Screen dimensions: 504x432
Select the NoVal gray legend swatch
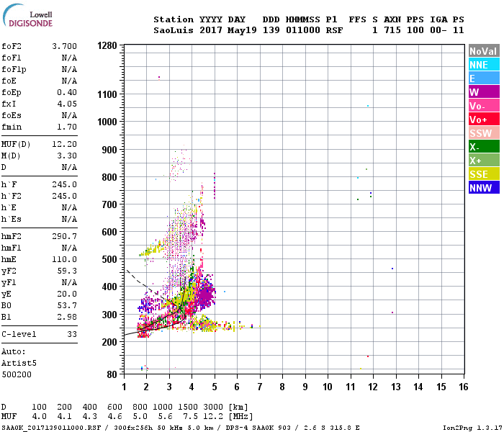[x=484, y=51]
